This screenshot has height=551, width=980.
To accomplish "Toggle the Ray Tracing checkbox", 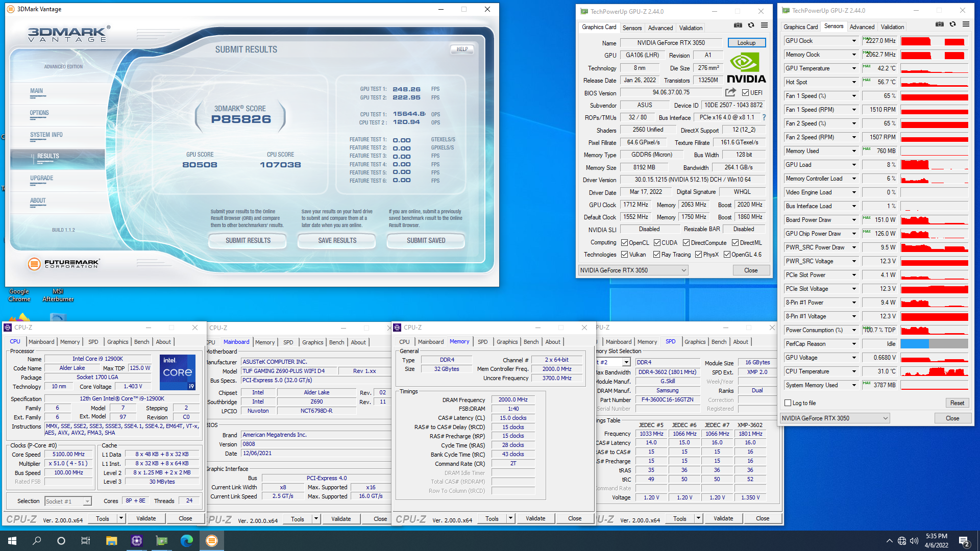I will 657,255.
